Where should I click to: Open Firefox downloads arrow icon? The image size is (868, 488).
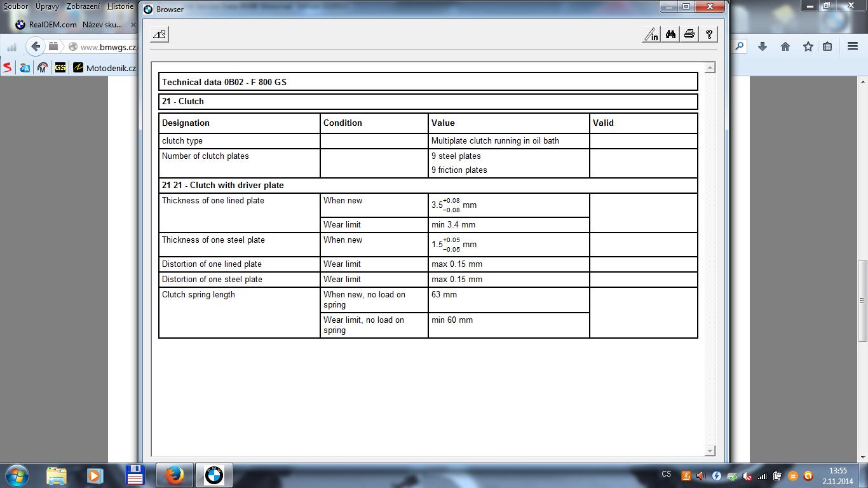click(763, 46)
